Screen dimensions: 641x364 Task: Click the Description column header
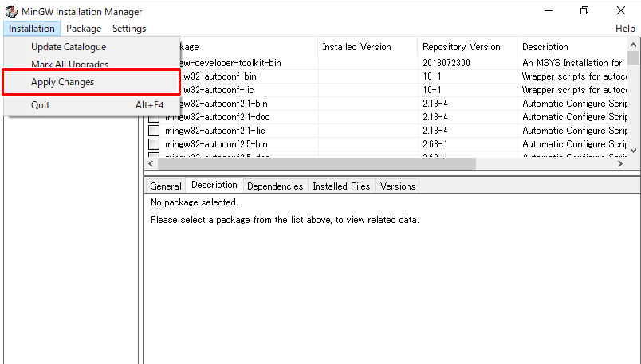click(572, 47)
